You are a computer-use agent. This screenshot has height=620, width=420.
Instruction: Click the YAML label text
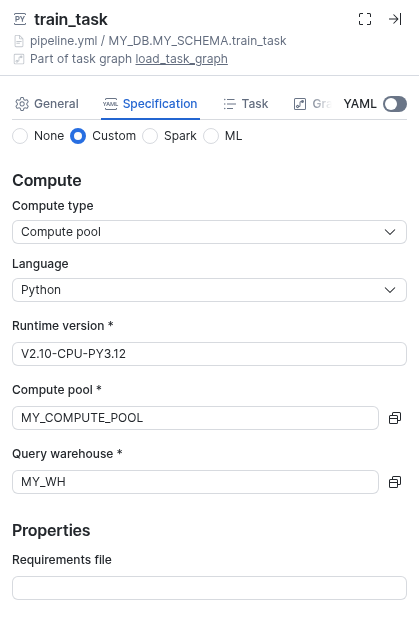point(360,104)
